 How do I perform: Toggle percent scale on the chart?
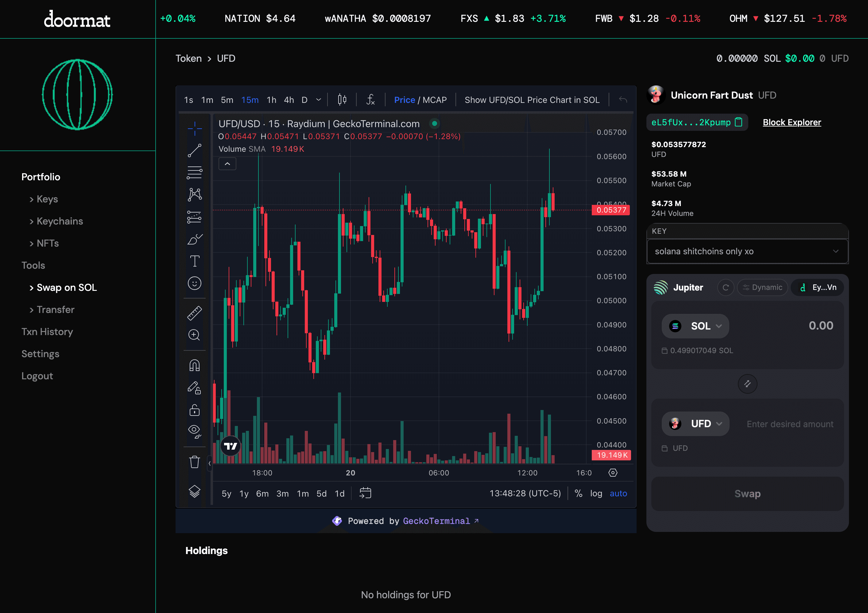[578, 494]
